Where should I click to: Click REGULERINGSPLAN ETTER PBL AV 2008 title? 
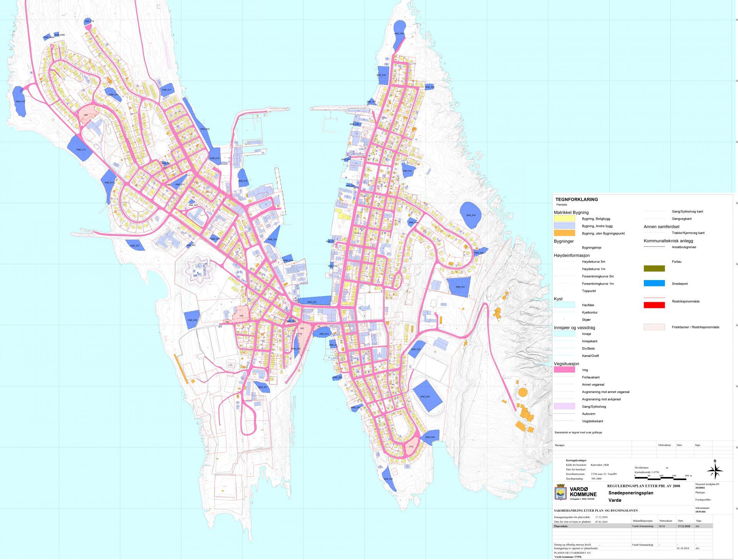click(643, 486)
